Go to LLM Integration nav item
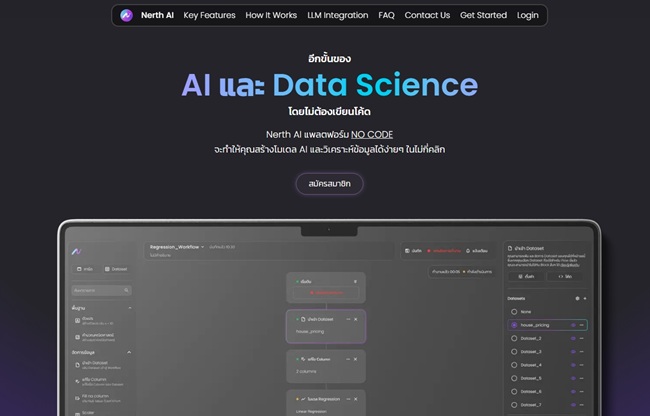The width and height of the screenshot is (650, 416). (x=337, y=15)
